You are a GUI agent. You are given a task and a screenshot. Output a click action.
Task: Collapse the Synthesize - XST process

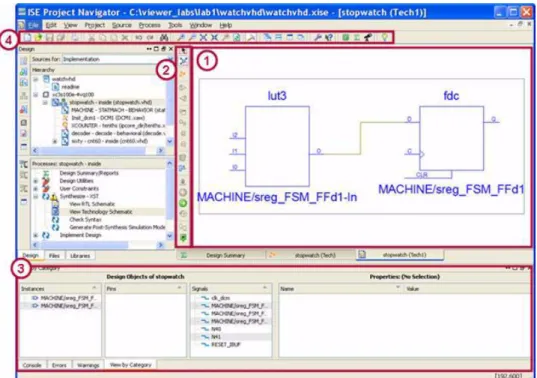(36, 197)
